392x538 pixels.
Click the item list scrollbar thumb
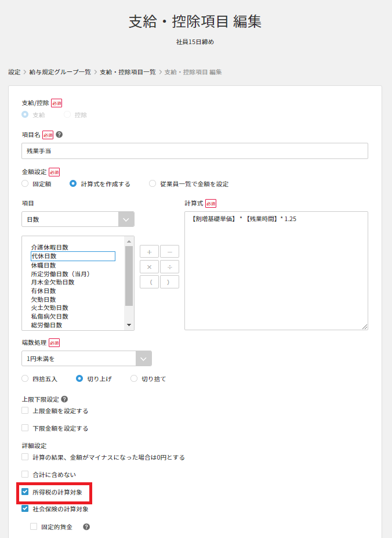129,276
